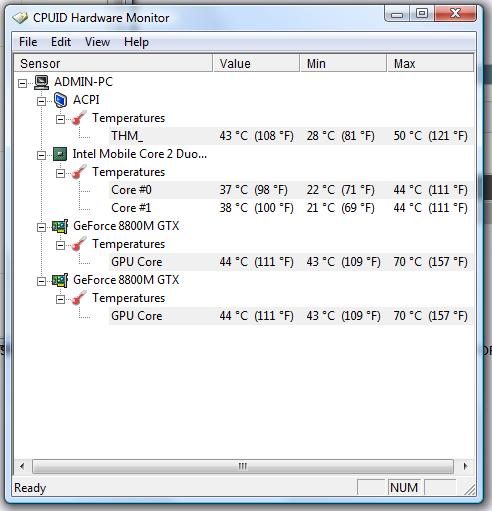This screenshot has width=492, height=511.
Task: Click Core #0 value 37 °C (98 °F)
Action: [x=253, y=190]
